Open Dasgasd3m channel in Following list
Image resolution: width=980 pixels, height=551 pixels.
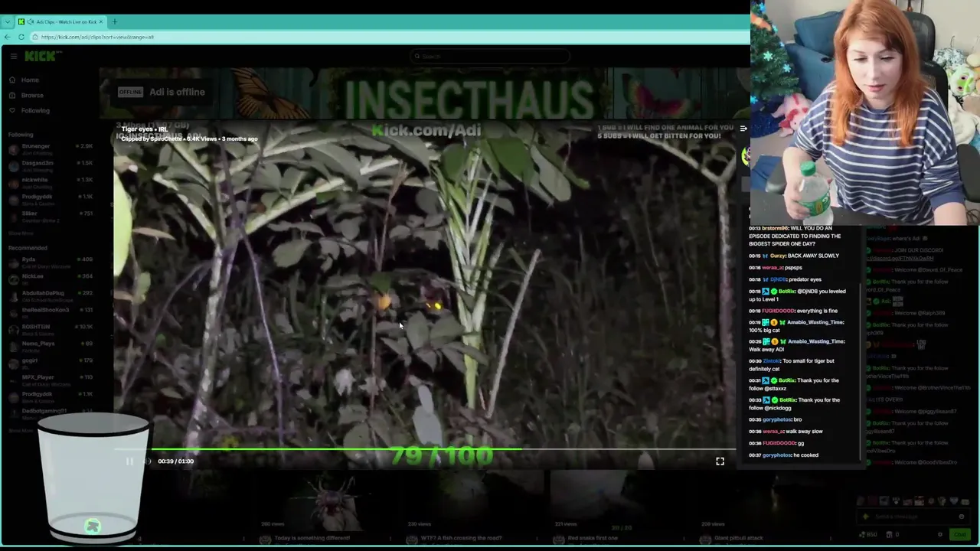[x=50, y=165]
